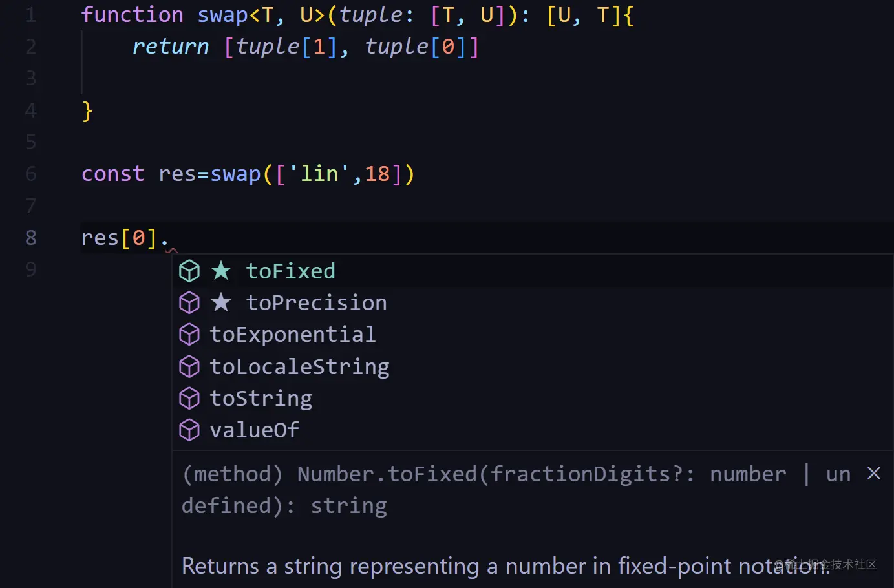Choose the toString completion
The width and height of the screenshot is (894, 588).
click(x=261, y=399)
